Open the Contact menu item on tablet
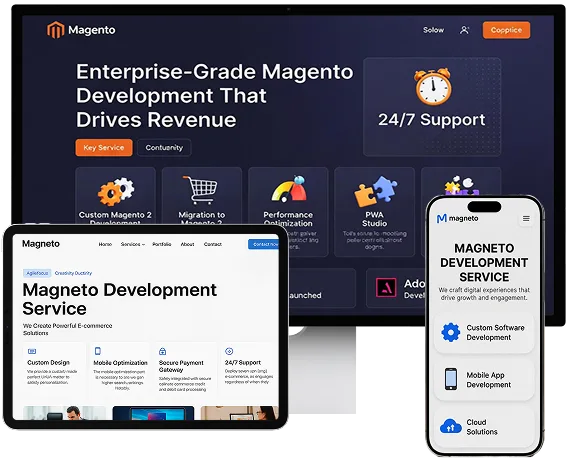Viewport: 569px width, 458px height. click(x=213, y=244)
